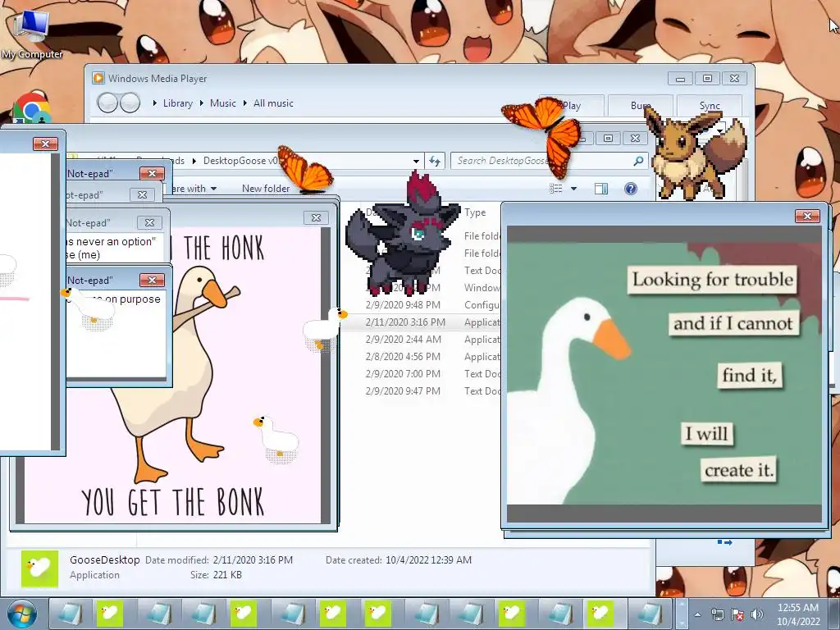Image resolution: width=840 pixels, height=630 pixels.
Task: Click the Size: 221 KB detail
Action: [216, 575]
